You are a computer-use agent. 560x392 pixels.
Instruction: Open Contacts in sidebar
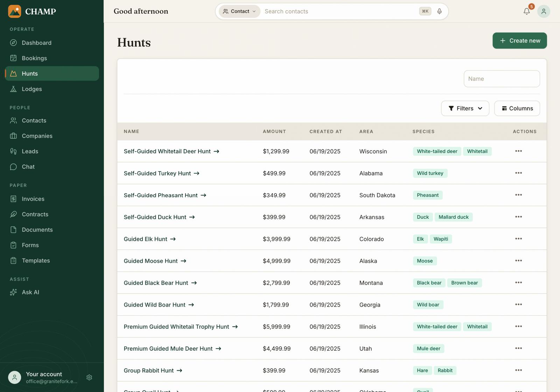click(x=52, y=120)
